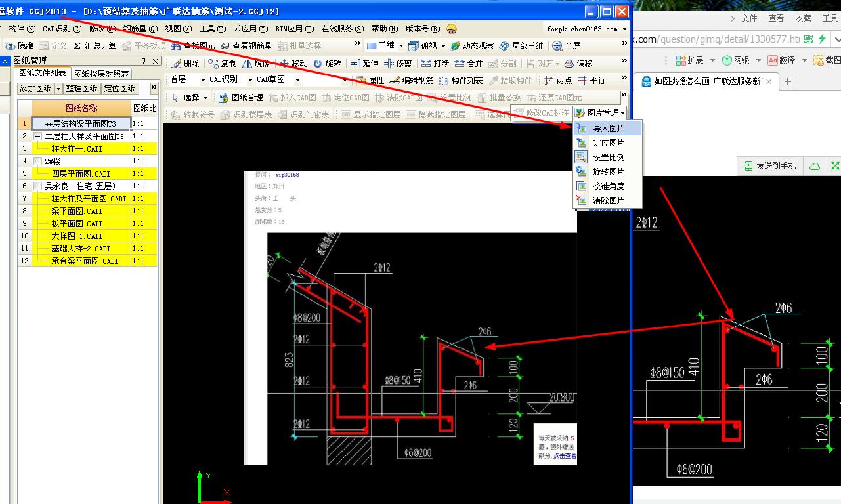The height and width of the screenshot is (504, 841).
Task: Click the green cloud icon beside 发送到手机
Action: pyautogui.click(x=815, y=167)
